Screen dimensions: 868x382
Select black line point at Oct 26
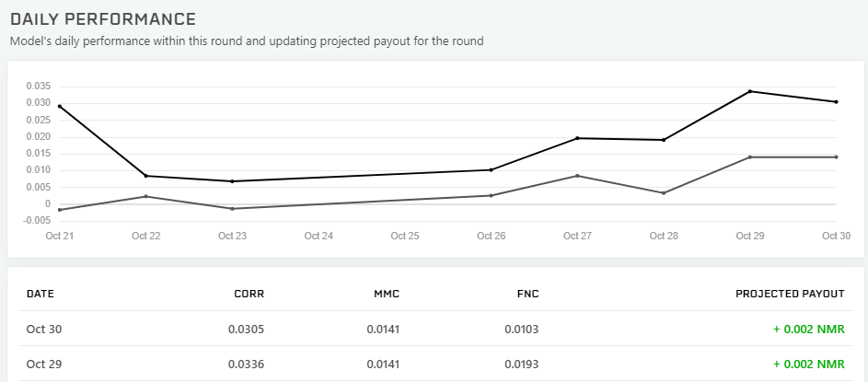(491, 170)
